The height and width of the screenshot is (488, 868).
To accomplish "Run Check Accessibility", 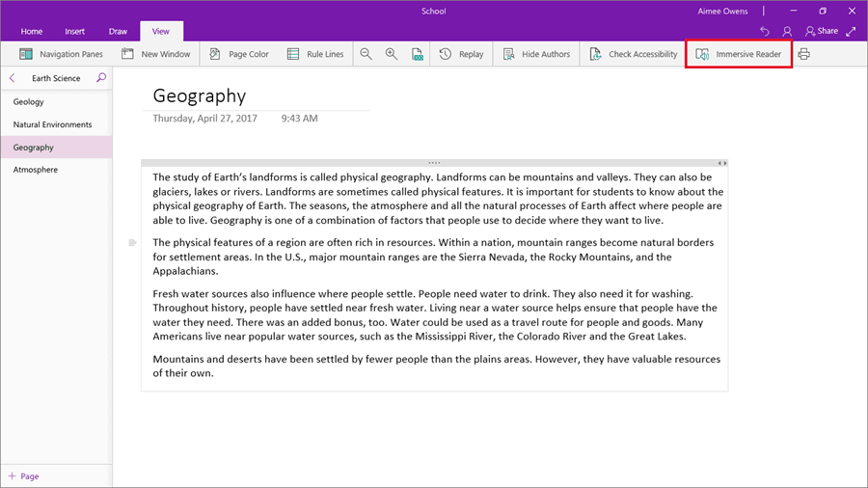I will (634, 54).
